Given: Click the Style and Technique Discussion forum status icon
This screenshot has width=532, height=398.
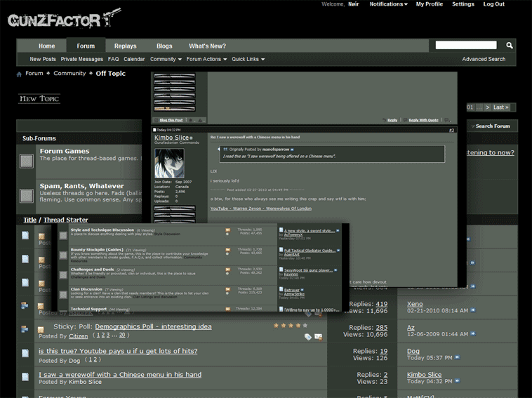Looking at the screenshot, I should pos(63,235).
